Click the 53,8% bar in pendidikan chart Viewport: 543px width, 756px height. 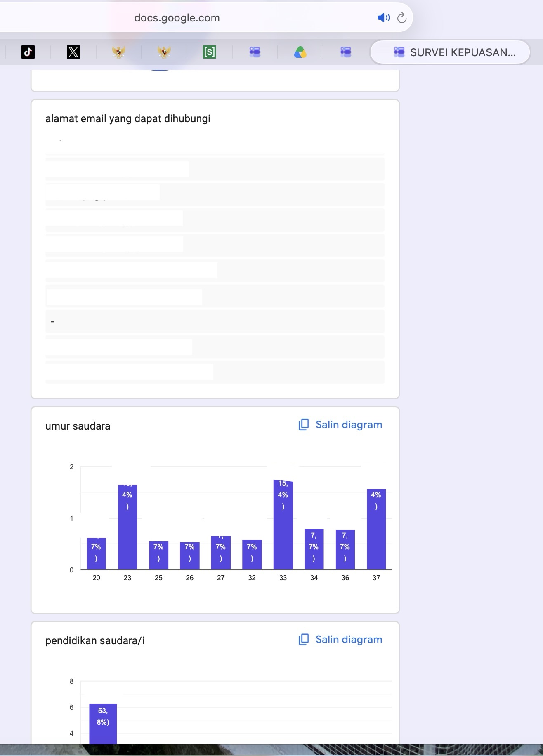pyautogui.click(x=103, y=724)
